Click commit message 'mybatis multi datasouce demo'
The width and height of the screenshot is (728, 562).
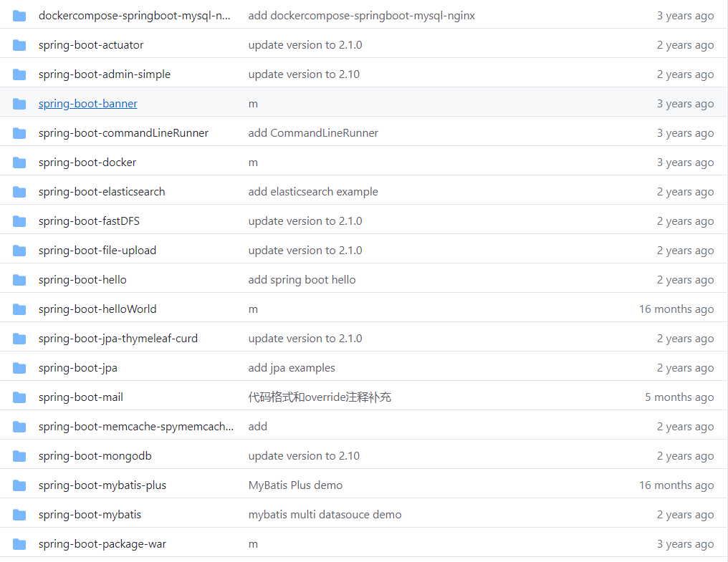325,515
